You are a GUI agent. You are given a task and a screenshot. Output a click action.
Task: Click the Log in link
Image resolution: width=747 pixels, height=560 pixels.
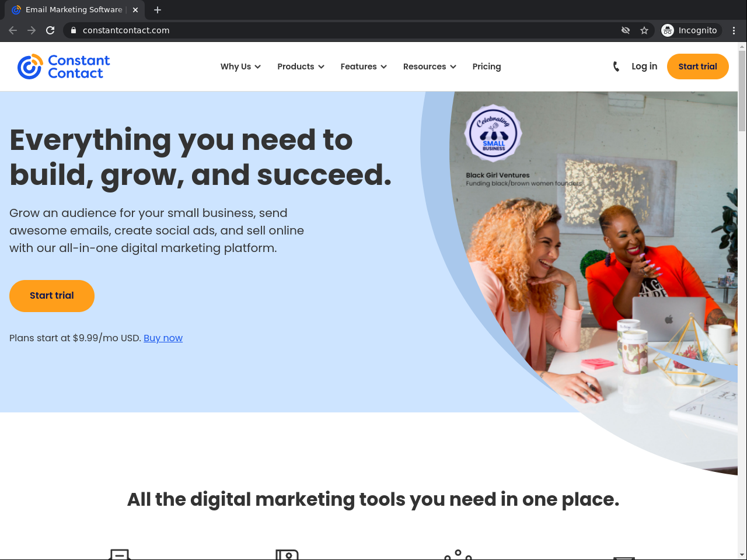coord(644,66)
